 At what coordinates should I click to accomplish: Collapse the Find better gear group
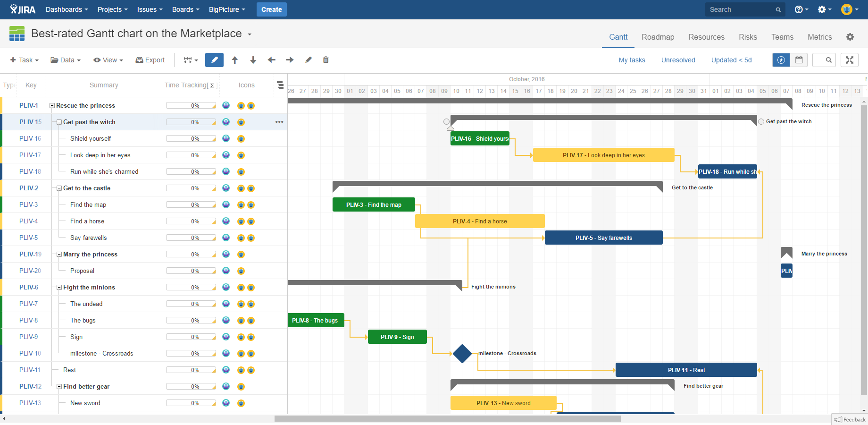pyautogui.click(x=59, y=386)
